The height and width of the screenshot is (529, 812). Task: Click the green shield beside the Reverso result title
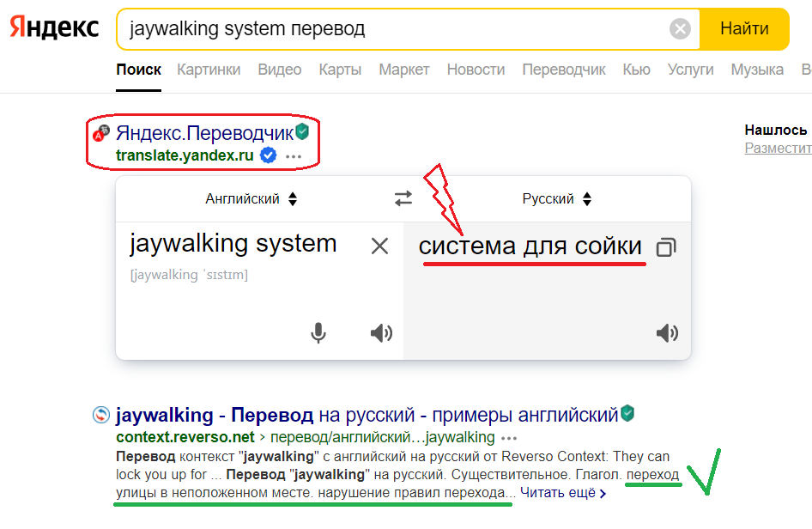pos(627,413)
